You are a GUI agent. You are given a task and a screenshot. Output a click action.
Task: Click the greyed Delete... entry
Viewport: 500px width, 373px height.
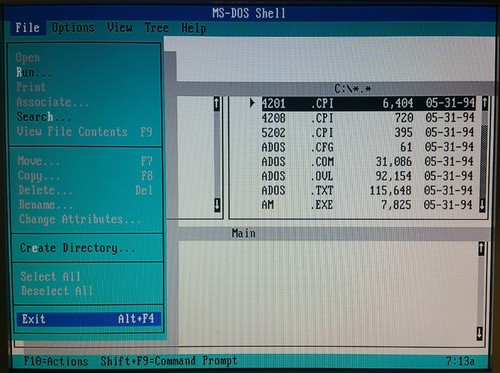click(85, 190)
